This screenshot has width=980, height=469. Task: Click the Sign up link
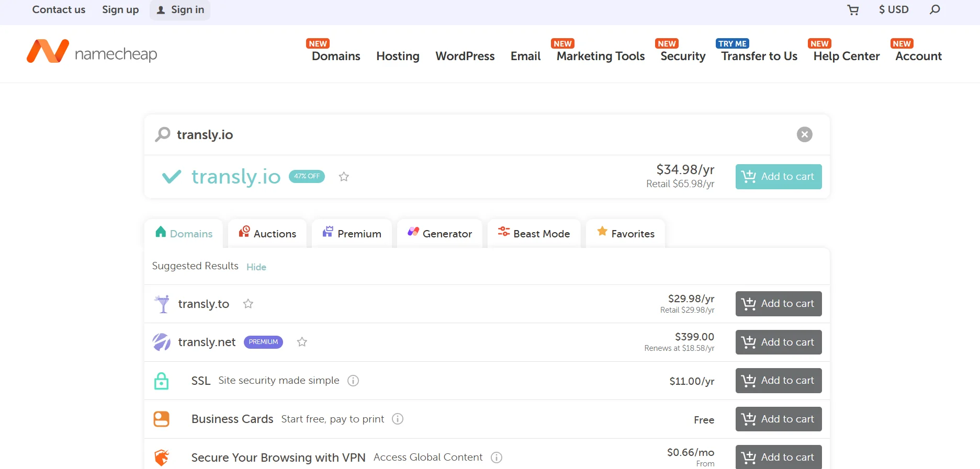[120, 9]
